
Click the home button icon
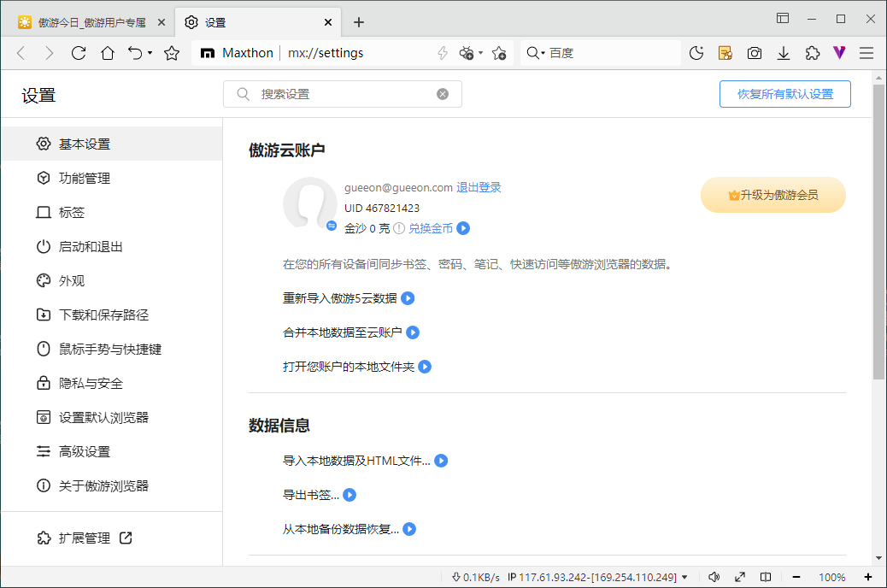pyautogui.click(x=108, y=53)
